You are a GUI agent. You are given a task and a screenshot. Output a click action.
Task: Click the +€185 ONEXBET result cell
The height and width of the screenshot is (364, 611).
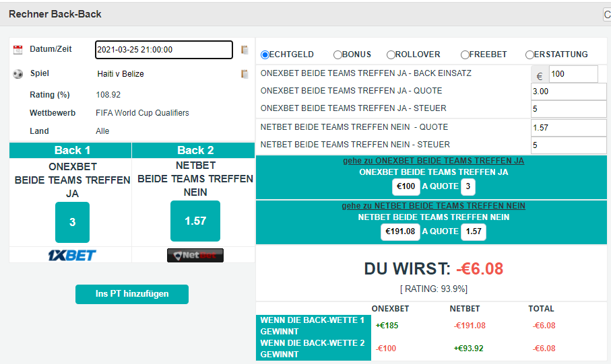pos(387,326)
